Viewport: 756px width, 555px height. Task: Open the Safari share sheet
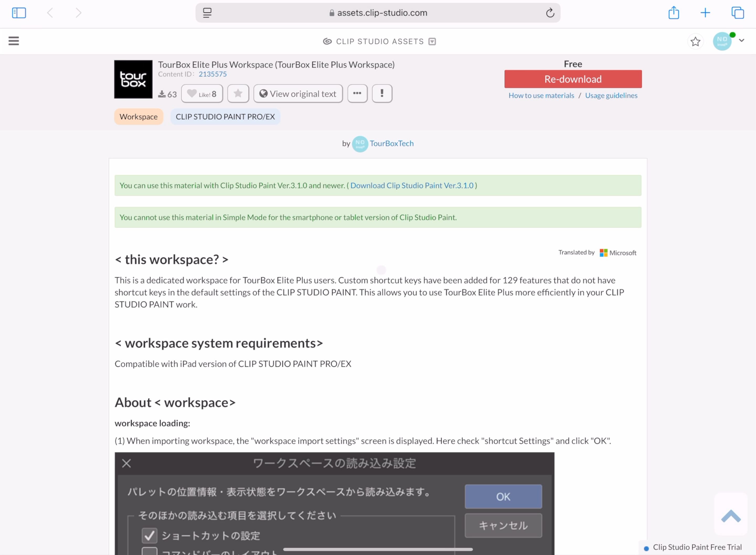[x=673, y=13]
